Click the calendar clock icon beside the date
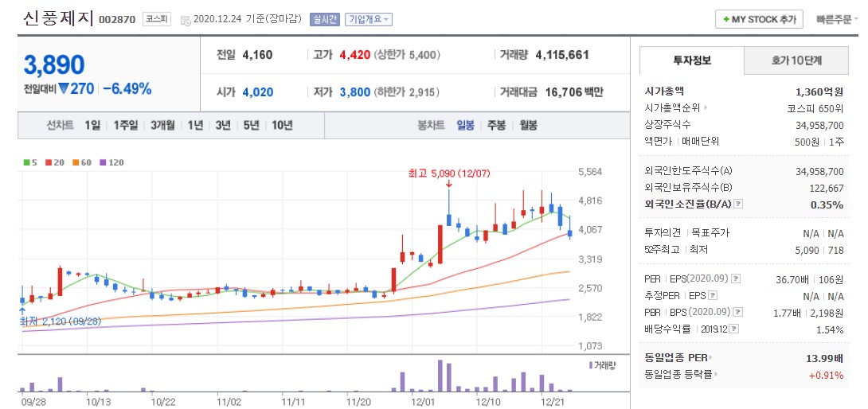The image size is (868, 409). coord(185,20)
